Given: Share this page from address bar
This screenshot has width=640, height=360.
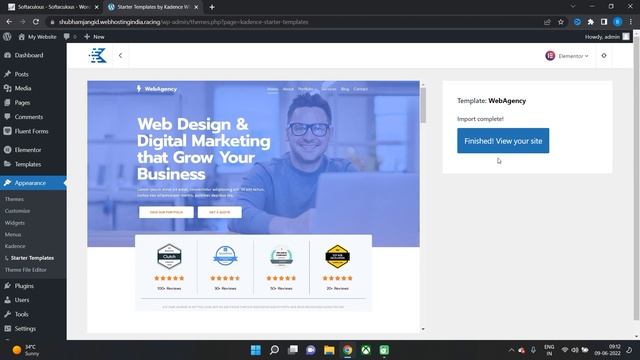Looking at the screenshot, I should (x=547, y=22).
